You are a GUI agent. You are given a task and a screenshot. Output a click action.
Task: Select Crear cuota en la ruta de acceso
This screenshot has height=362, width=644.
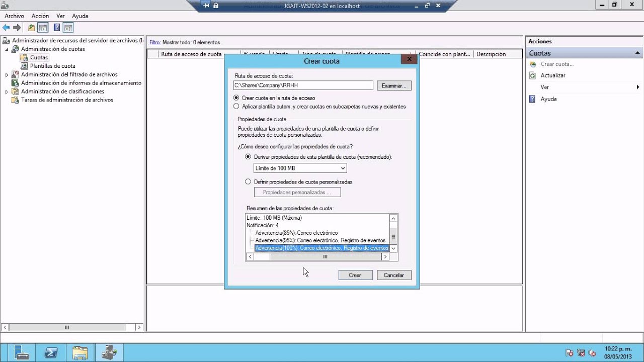tap(236, 98)
